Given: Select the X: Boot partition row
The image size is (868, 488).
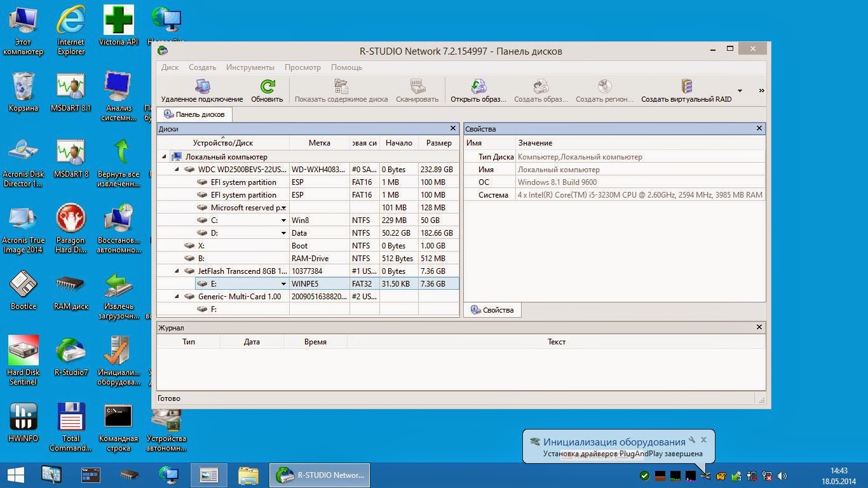Looking at the screenshot, I should pos(308,246).
